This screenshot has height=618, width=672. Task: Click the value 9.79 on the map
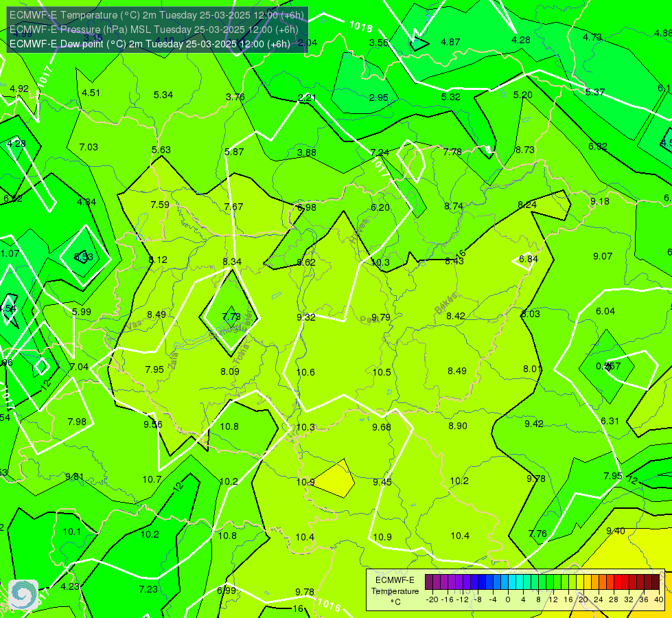click(x=380, y=317)
